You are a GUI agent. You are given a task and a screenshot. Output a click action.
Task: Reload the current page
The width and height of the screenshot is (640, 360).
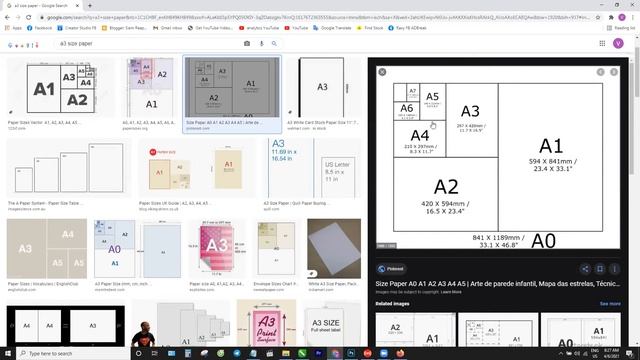pyautogui.click(x=28, y=17)
